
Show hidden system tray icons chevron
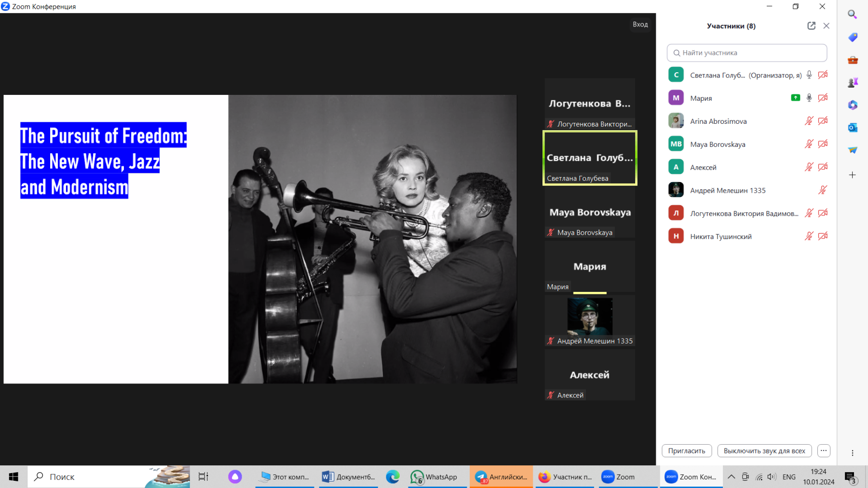point(731,477)
